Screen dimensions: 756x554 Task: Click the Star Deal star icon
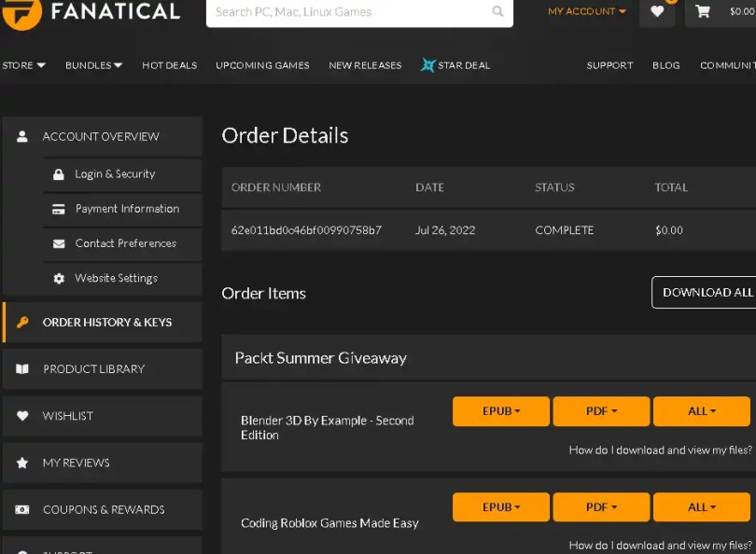[x=427, y=64]
